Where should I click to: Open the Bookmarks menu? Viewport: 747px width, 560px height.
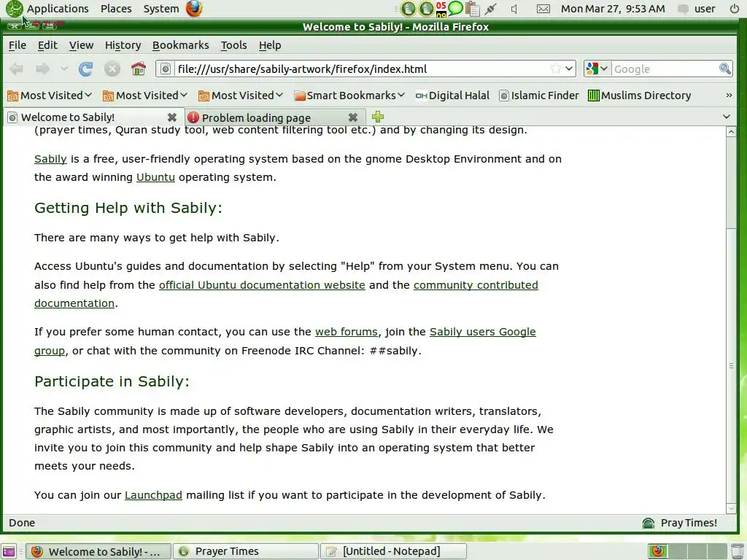(181, 45)
